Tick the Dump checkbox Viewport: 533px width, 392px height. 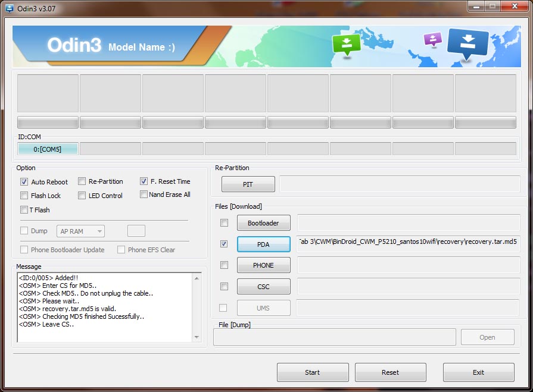[24, 231]
